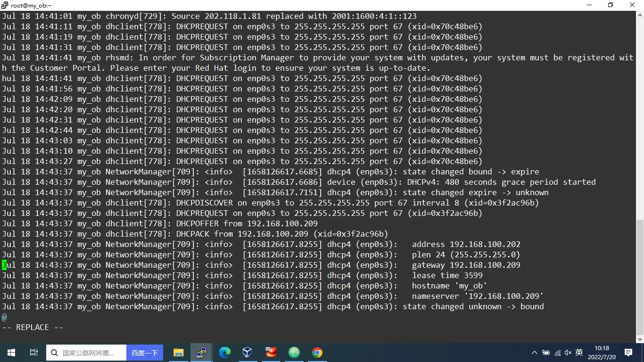Open Google Chrome from the taskbar

[x=317, y=353]
